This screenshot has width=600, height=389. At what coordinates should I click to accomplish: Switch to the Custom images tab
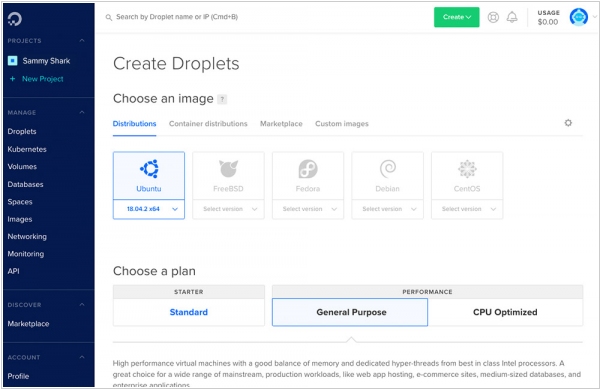pos(342,124)
